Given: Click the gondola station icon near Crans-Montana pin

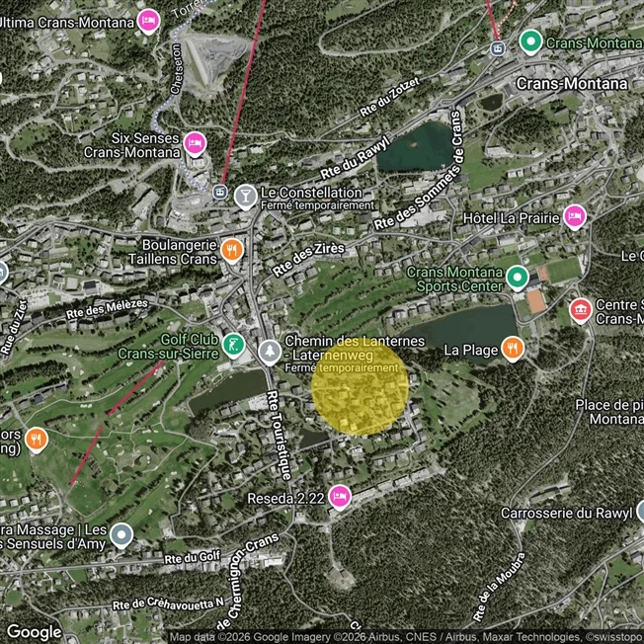Looking at the screenshot, I should click(x=498, y=48).
